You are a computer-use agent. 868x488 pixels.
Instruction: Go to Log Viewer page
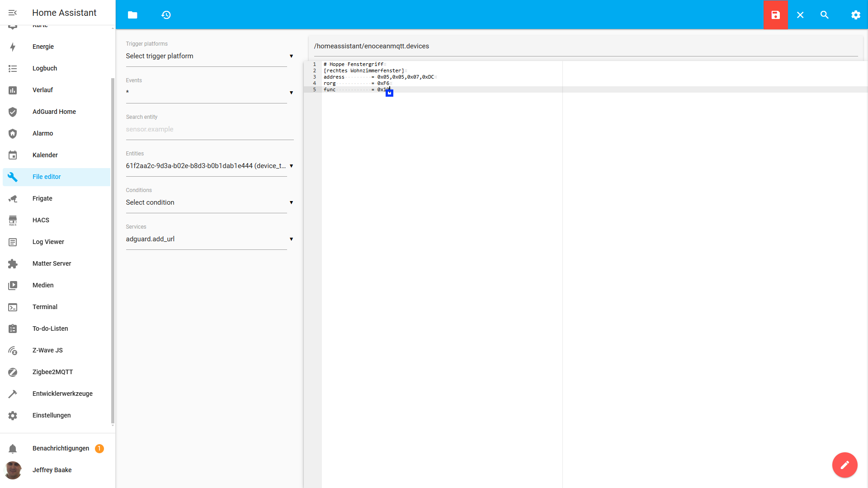[57, 242]
